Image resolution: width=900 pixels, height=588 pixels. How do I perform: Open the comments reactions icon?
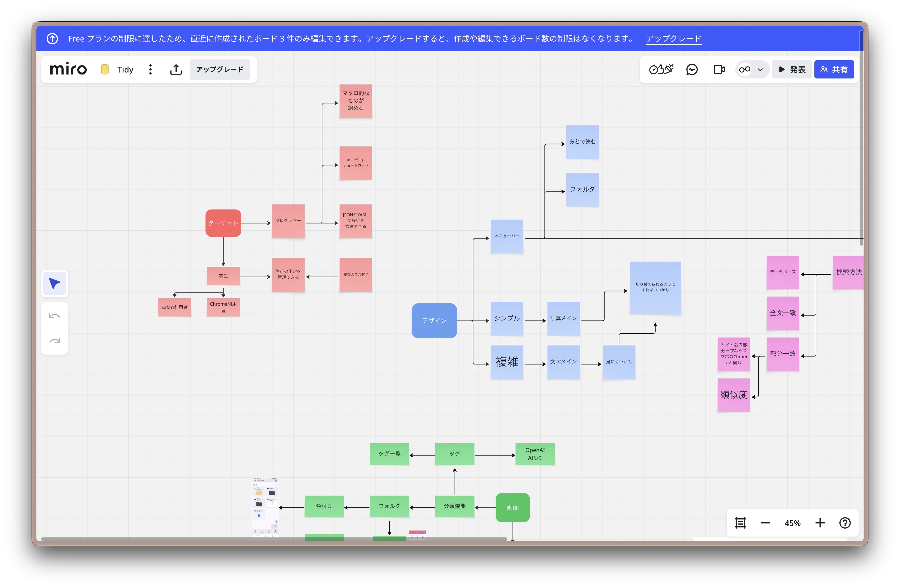(x=691, y=70)
